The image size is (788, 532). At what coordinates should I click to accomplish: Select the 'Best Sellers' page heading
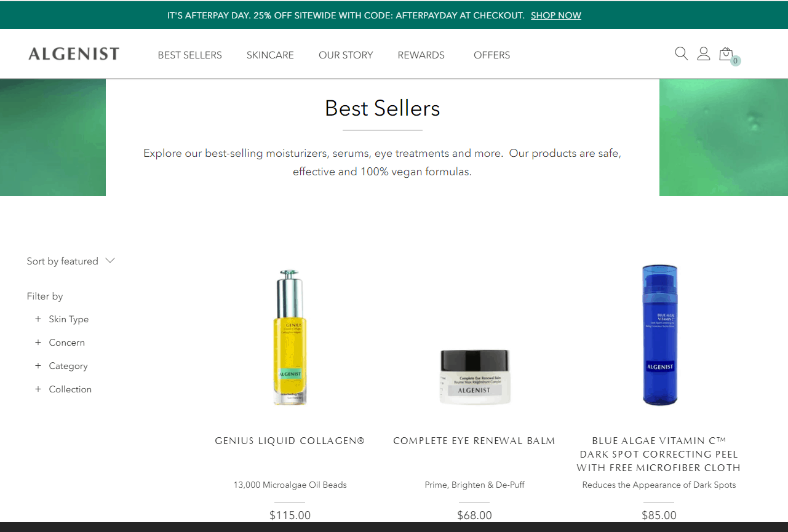click(x=382, y=108)
